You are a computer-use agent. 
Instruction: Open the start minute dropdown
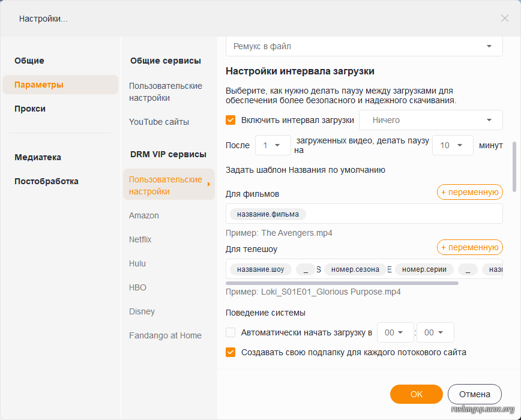(435, 332)
